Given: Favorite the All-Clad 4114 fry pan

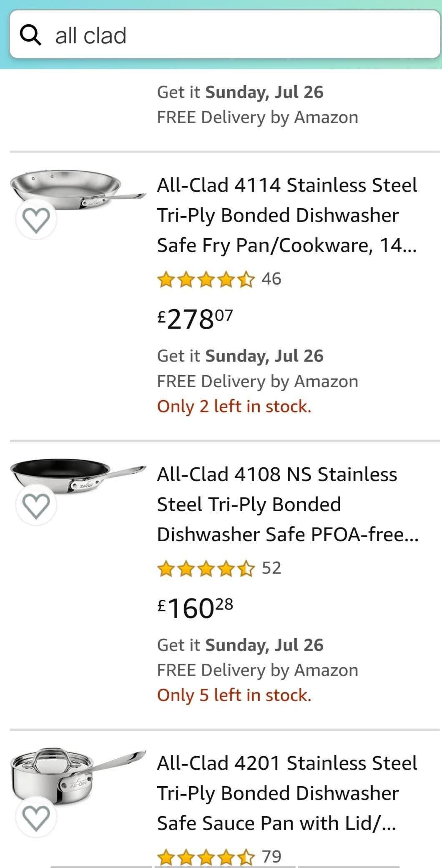Looking at the screenshot, I should tap(36, 219).
